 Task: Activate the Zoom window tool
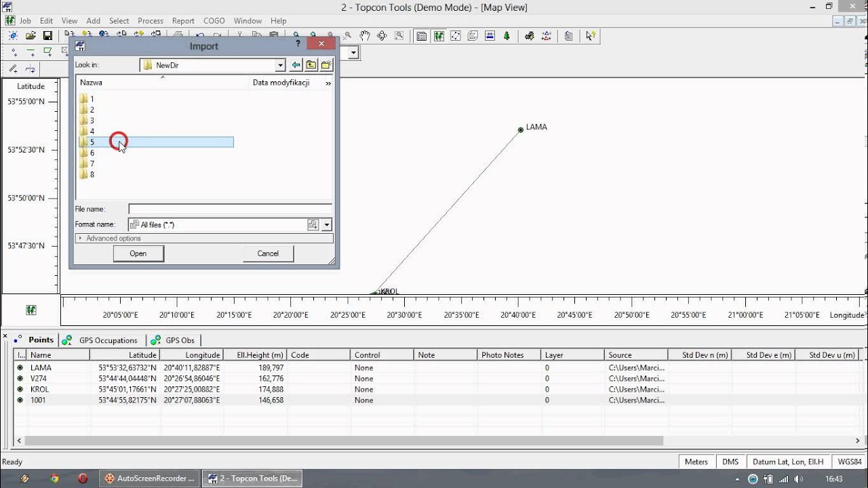pyautogui.click(x=399, y=36)
